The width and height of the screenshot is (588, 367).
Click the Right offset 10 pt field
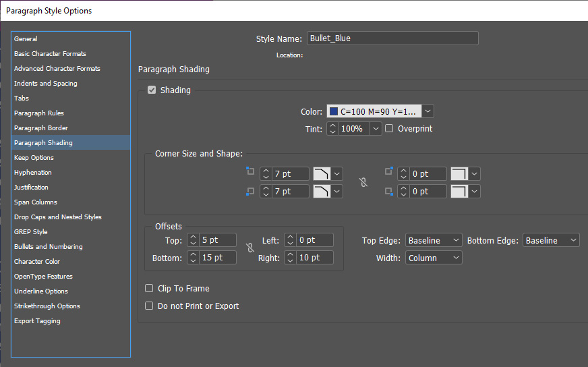tap(315, 258)
